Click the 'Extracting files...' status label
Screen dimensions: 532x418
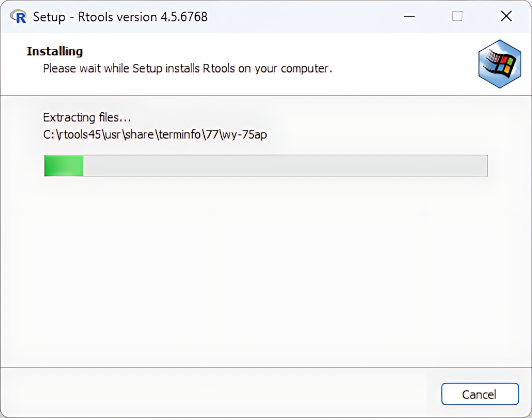click(86, 118)
